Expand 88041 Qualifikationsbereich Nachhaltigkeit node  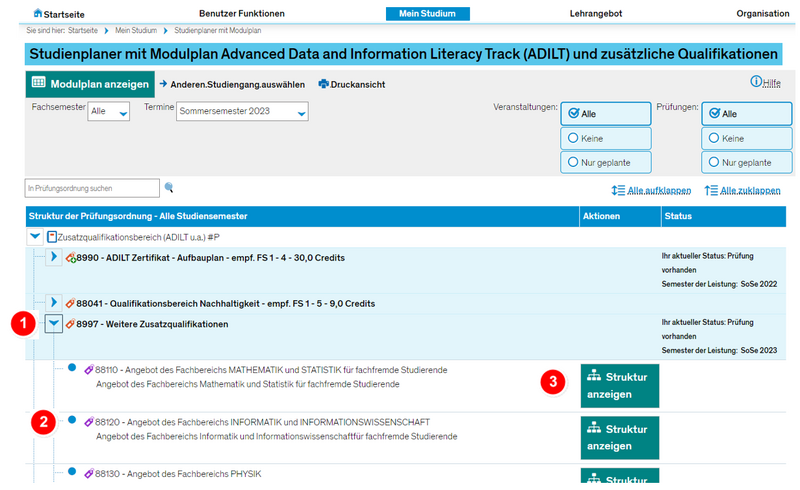point(54,302)
